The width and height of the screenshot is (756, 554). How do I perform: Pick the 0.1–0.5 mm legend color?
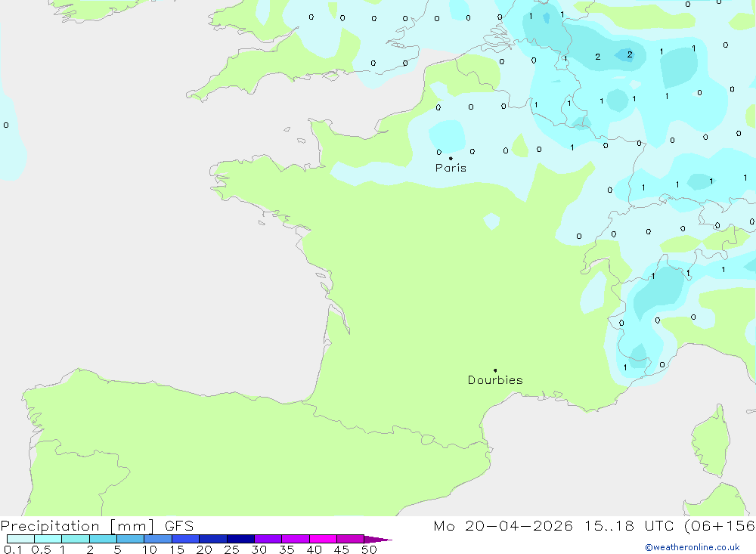[20, 539]
